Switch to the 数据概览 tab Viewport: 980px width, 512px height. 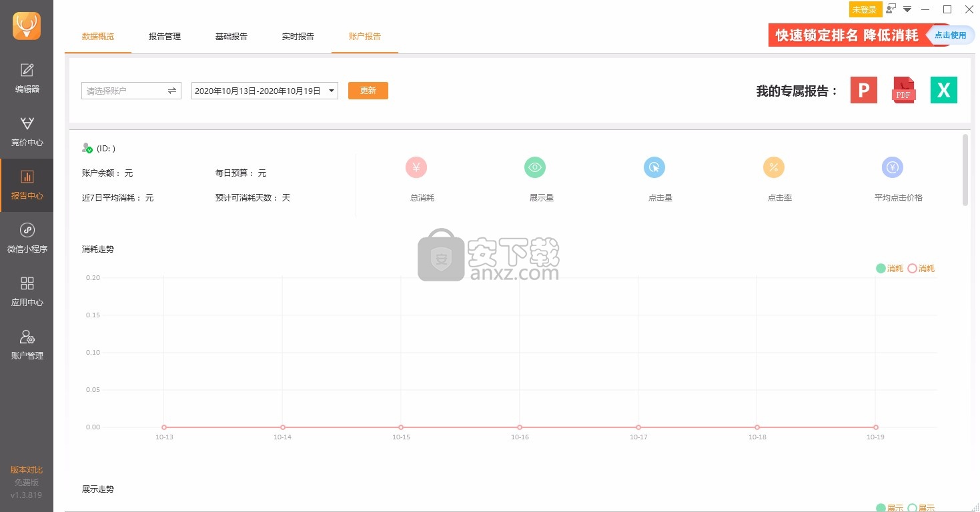98,36
